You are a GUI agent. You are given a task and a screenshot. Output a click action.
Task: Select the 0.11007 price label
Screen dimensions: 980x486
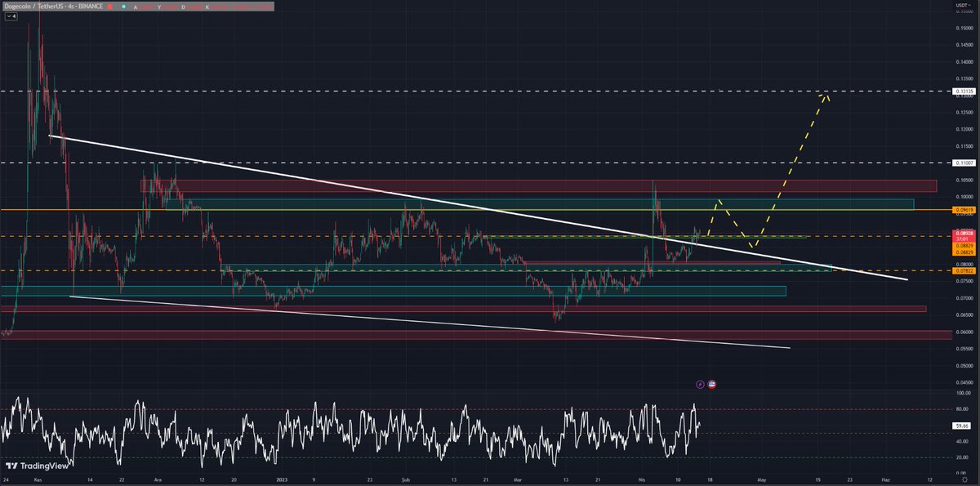point(964,163)
